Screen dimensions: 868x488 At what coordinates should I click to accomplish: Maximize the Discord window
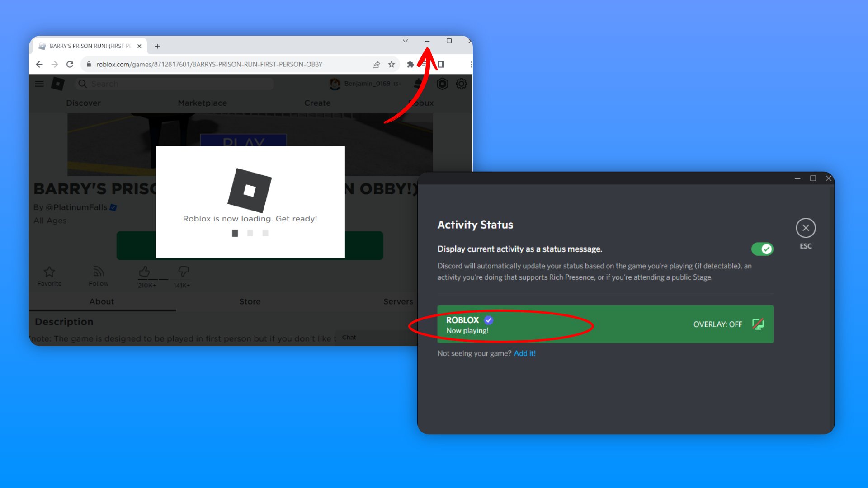click(x=813, y=178)
